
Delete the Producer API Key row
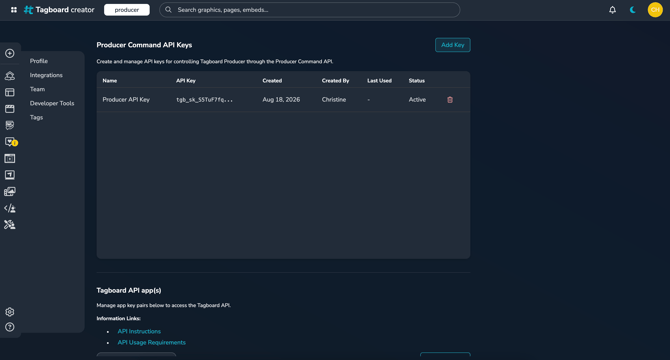click(450, 100)
